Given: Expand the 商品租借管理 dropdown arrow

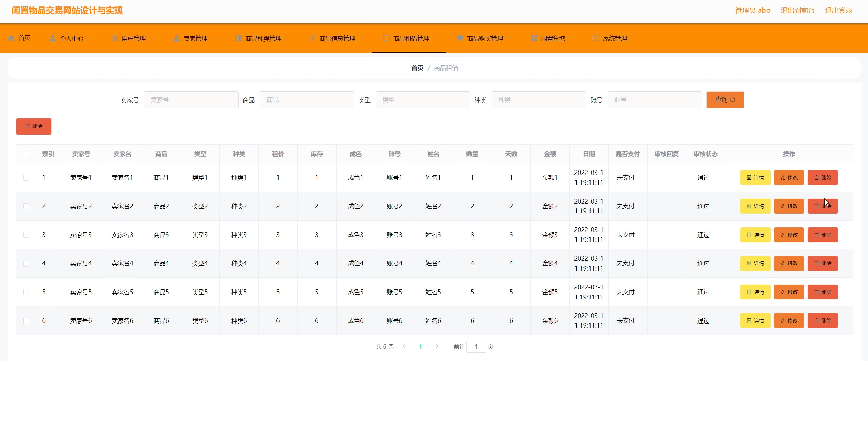Looking at the screenshot, I should [436, 38].
